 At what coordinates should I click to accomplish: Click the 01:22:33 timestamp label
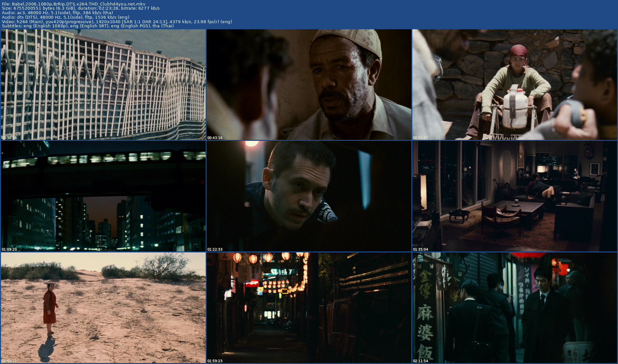click(x=215, y=249)
